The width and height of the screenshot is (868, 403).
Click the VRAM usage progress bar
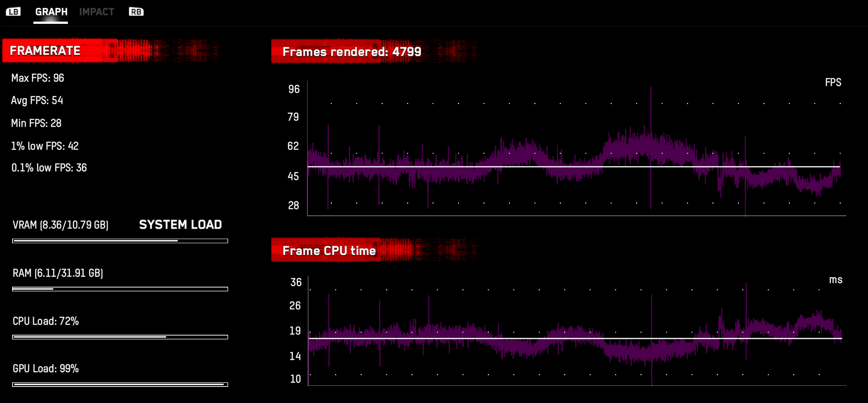click(x=120, y=241)
